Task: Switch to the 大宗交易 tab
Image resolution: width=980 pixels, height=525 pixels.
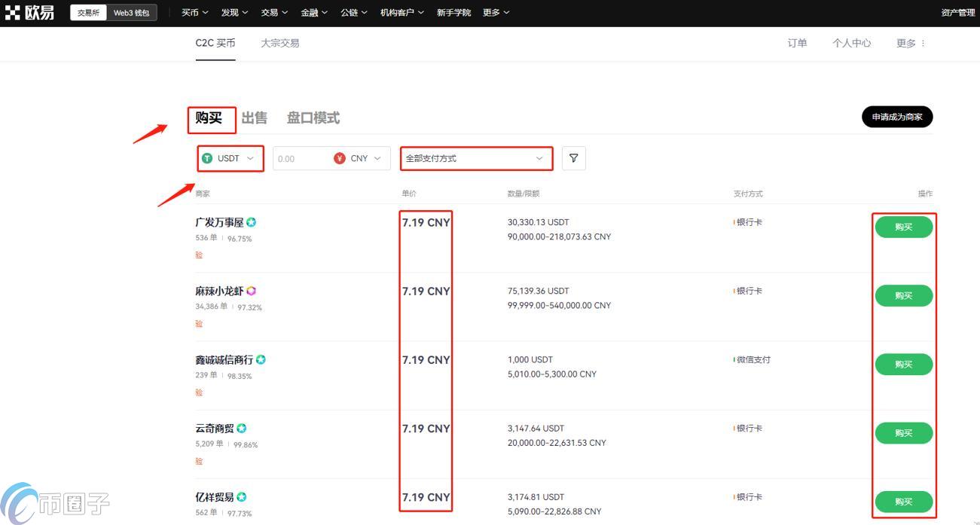Action: point(279,43)
